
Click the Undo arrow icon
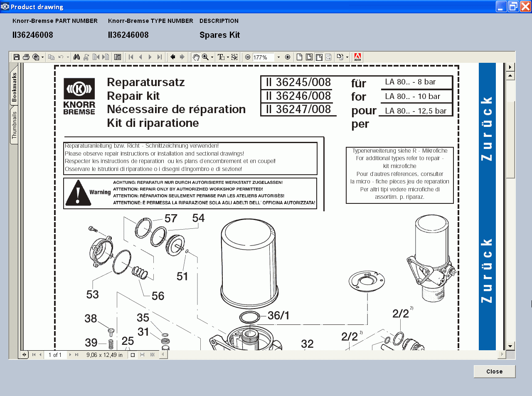[x=61, y=57]
